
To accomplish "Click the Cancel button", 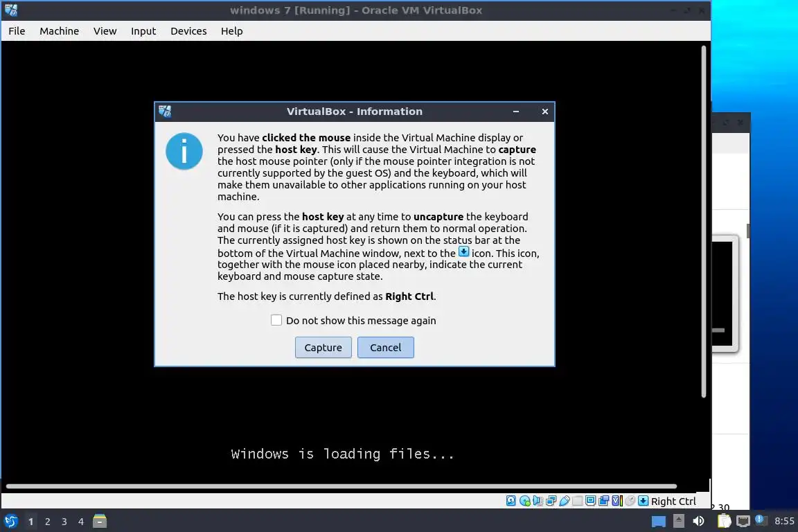I will point(385,347).
